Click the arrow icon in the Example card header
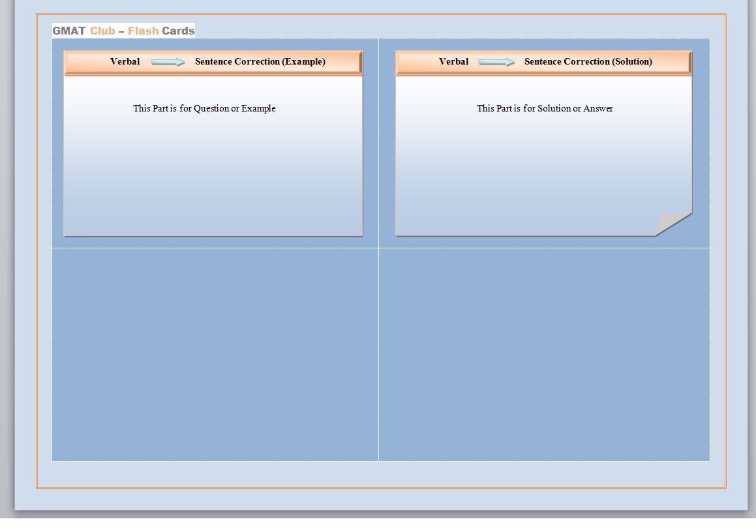This screenshot has width=756, height=532. pyautogui.click(x=168, y=62)
